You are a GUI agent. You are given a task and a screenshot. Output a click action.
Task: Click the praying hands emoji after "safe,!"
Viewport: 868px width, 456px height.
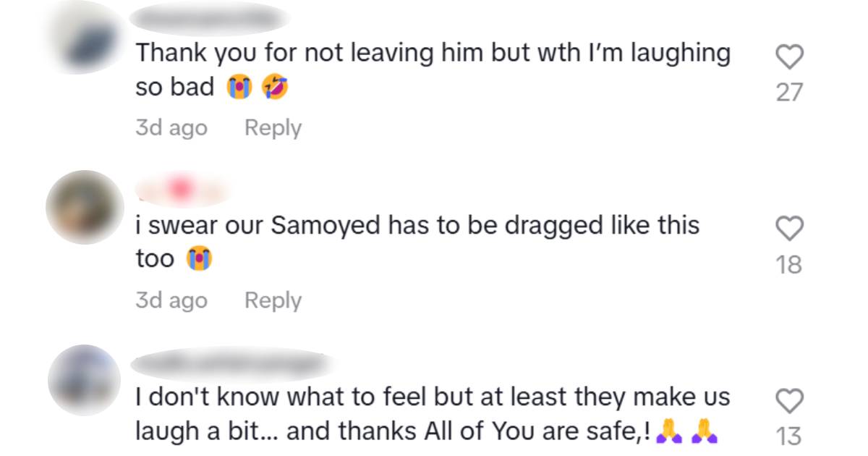click(x=668, y=432)
